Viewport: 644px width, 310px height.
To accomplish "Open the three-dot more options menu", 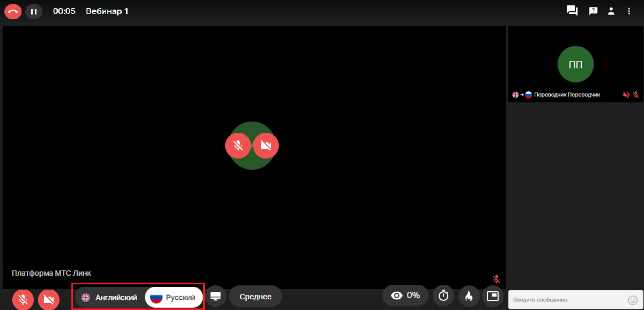I will (629, 11).
